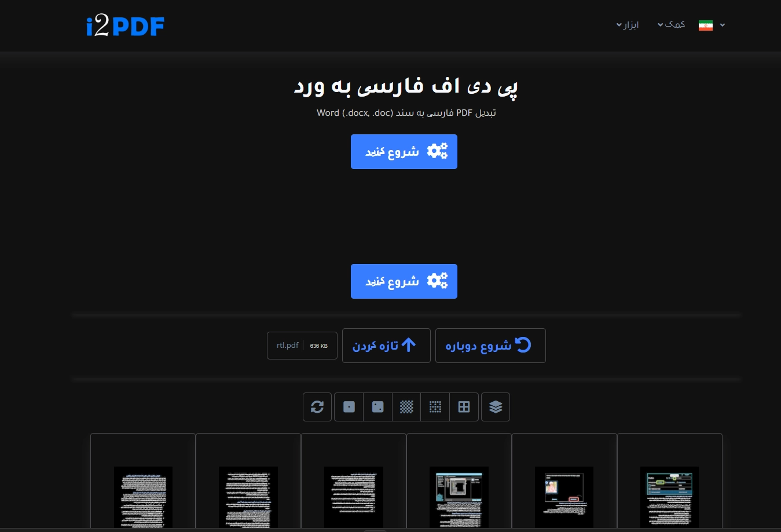Expand the کمک (Help) menu
Image resolution: width=781 pixels, height=532 pixels.
pos(671,24)
